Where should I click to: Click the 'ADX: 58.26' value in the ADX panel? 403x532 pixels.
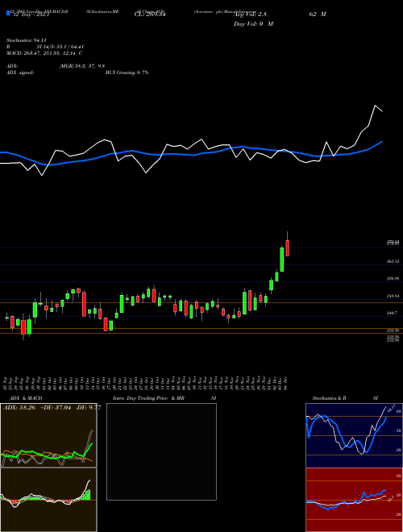(19, 408)
